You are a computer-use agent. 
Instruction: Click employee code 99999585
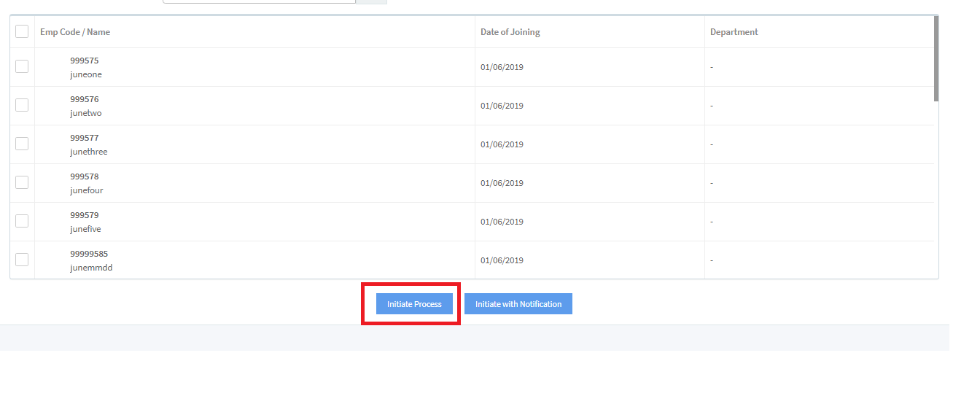(x=89, y=254)
